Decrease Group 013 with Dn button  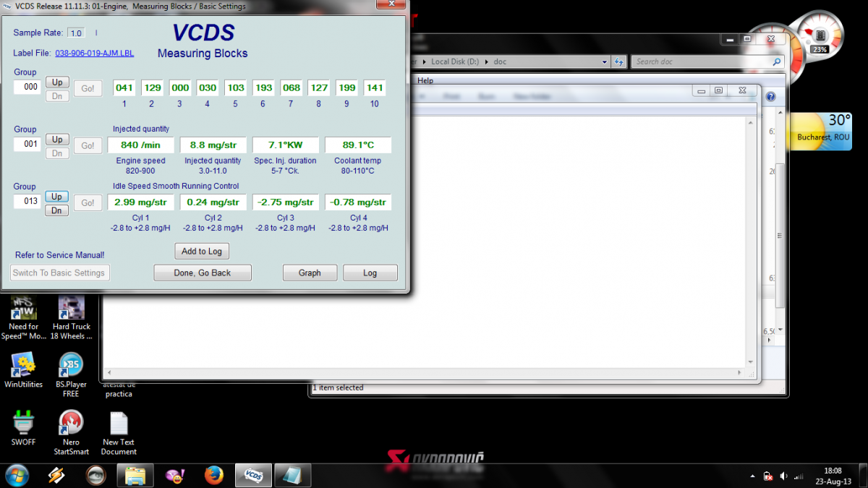pos(56,210)
